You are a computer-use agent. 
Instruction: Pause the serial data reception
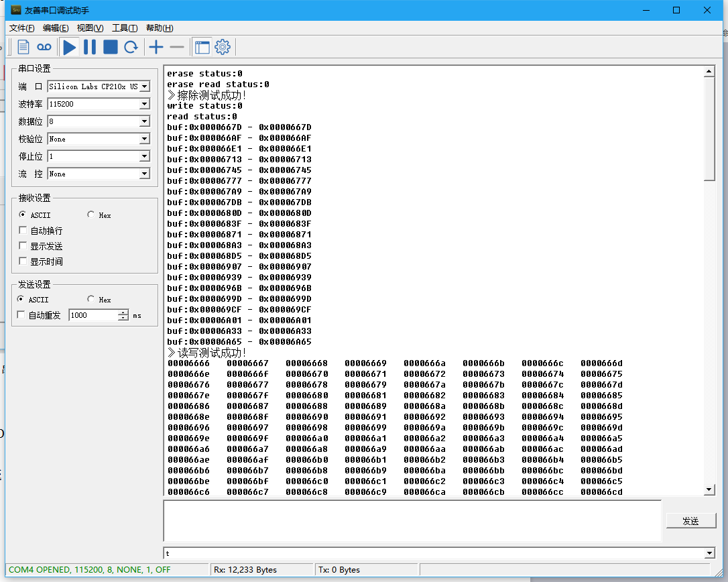90,47
